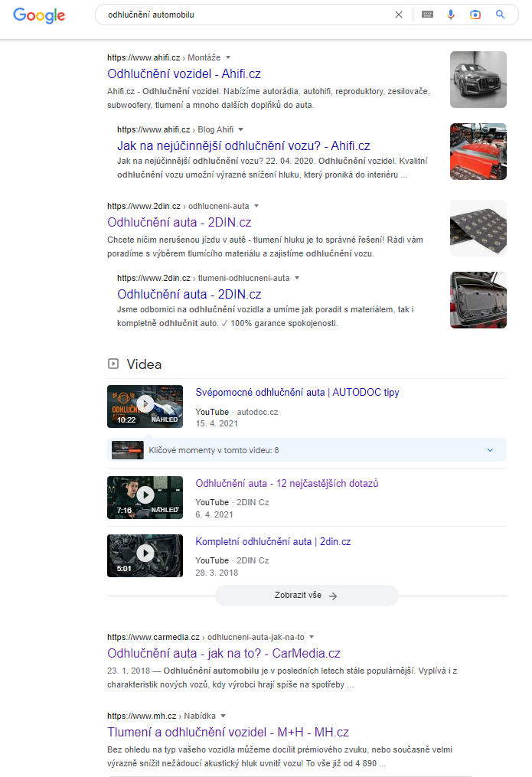Screen dimensions: 532x777
Task: Open Odhlučnění auta - jak na to CarMedia link
Action: [x=224, y=653]
